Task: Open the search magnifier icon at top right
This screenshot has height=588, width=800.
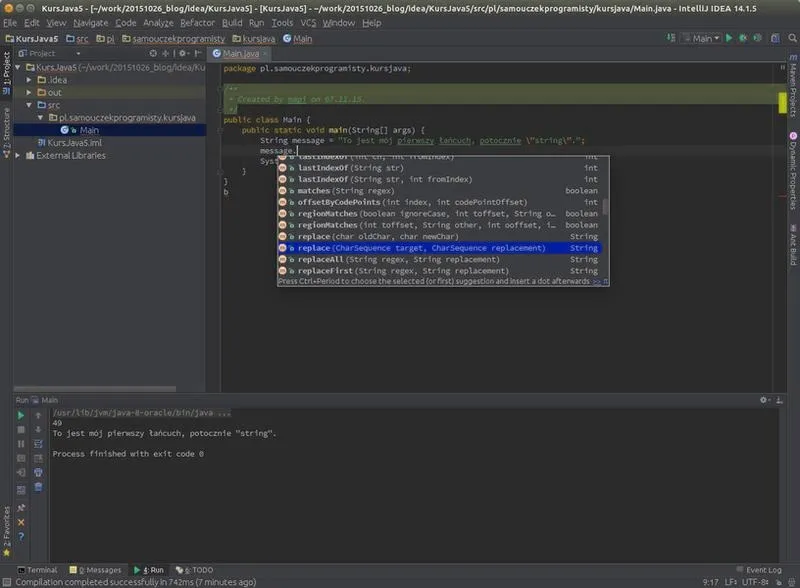Action: click(x=792, y=38)
